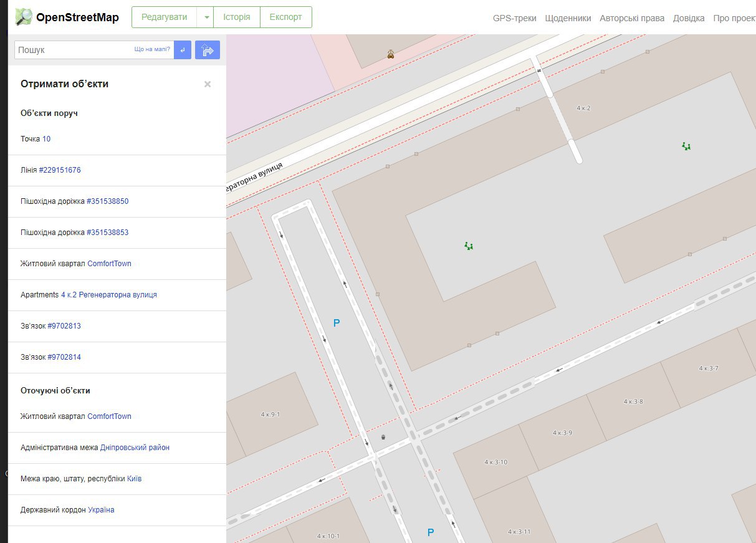
Task: Open footpath link #351538853
Action: coord(108,233)
